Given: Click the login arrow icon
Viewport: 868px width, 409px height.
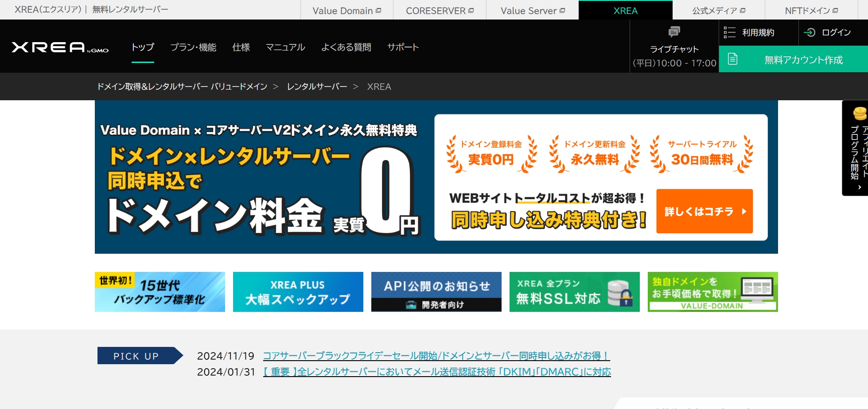Looking at the screenshot, I should tap(810, 32).
